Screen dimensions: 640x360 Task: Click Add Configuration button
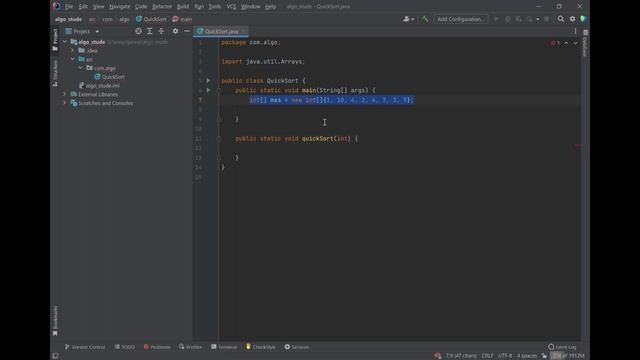click(x=461, y=19)
